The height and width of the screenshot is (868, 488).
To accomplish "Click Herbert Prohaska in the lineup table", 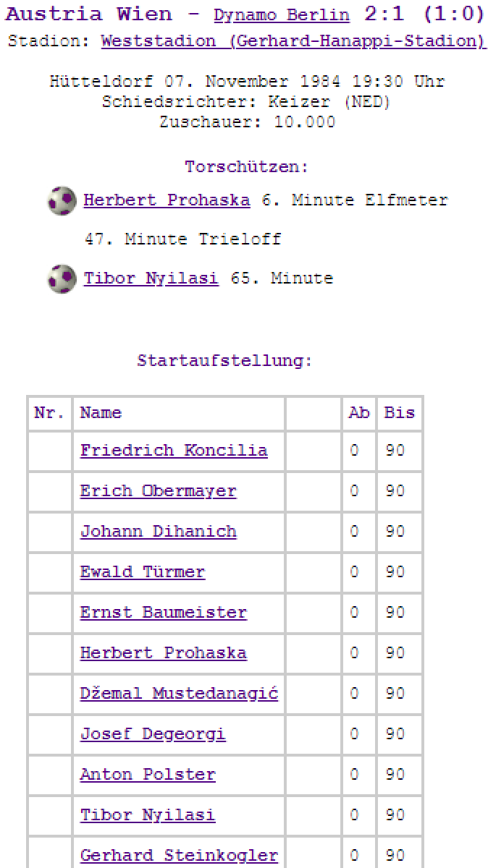I will [x=163, y=653].
